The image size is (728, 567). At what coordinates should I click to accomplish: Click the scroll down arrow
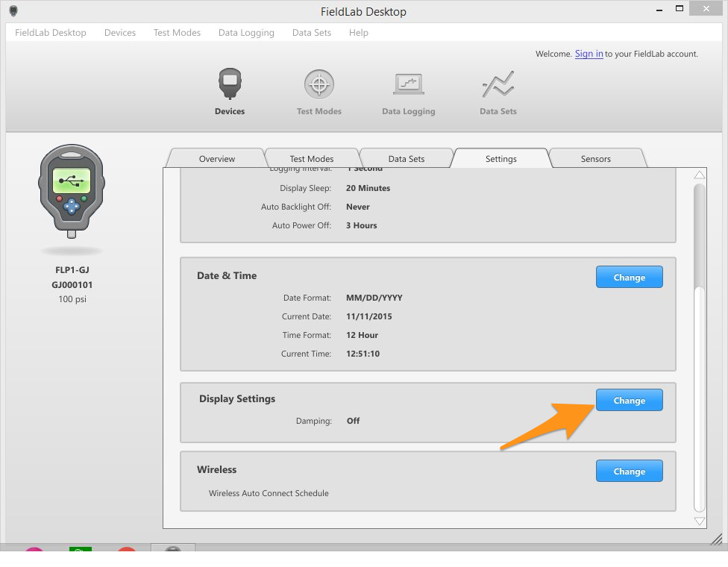pyautogui.click(x=699, y=521)
